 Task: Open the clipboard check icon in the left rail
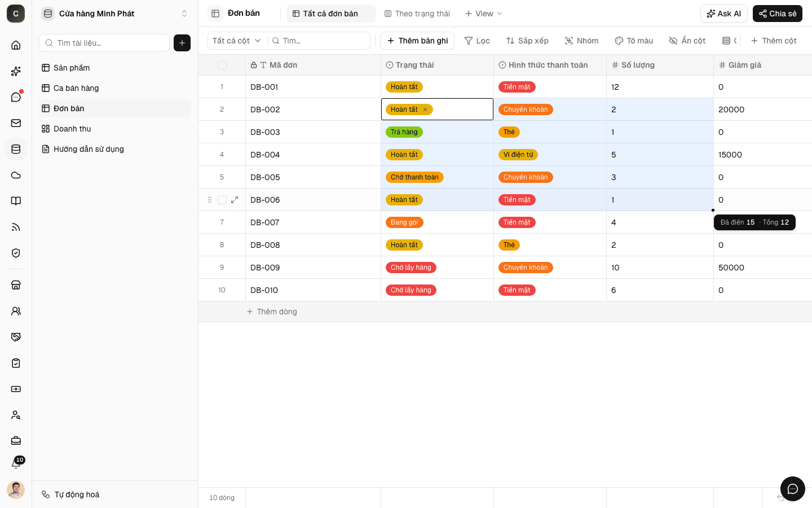[x=16, y=363]
